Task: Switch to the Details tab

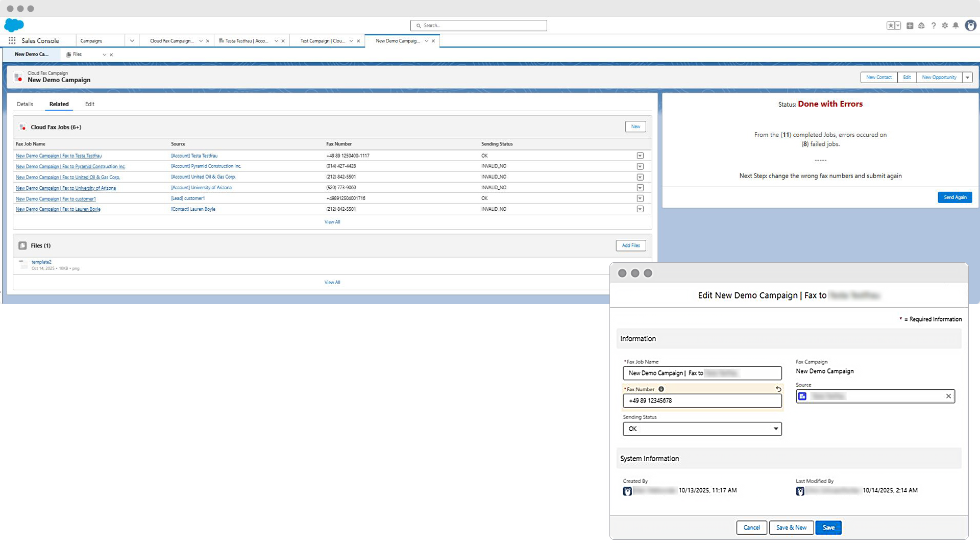Action: (x=25, y=104)
